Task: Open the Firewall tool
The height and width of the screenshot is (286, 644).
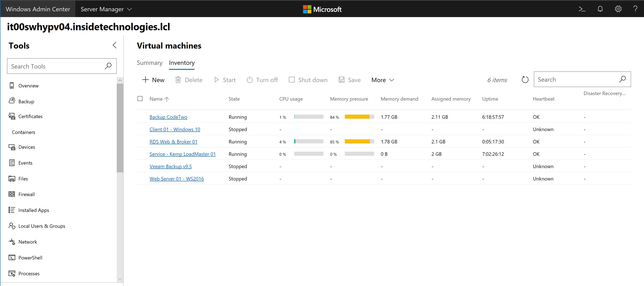Action: pos(22,194)
